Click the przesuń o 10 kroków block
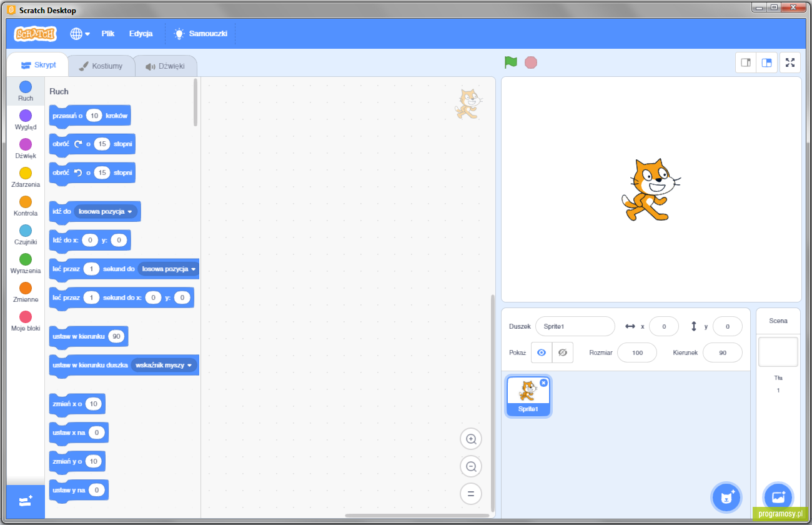The image size is (812, 525). point(90,116)
